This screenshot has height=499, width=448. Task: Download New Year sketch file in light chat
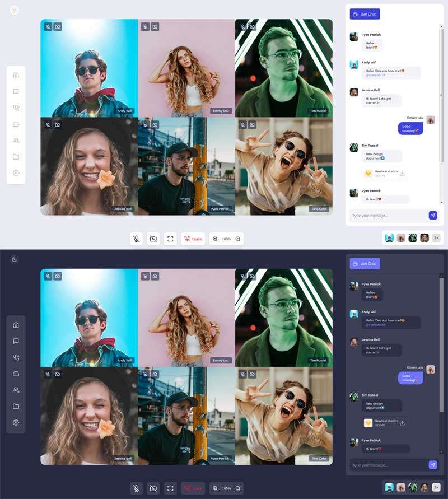coord(402,174)
